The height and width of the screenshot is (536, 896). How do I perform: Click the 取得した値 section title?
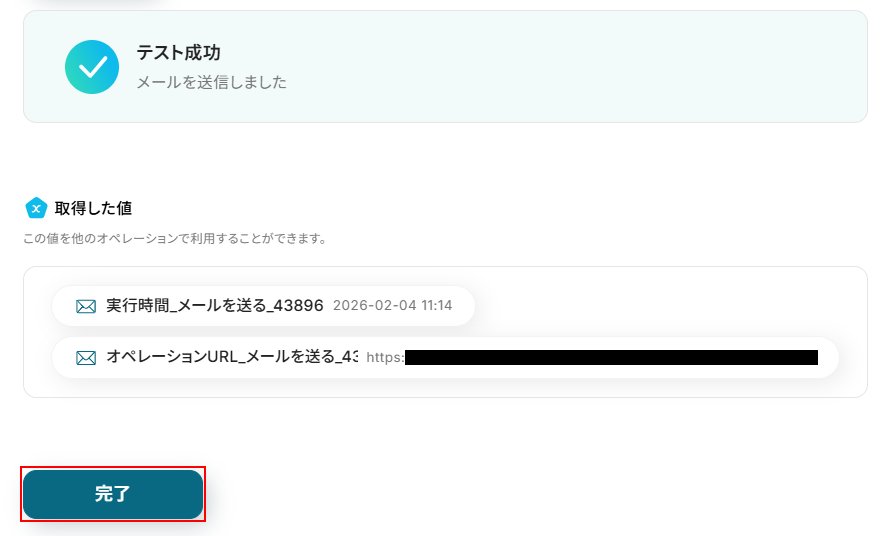pyautogui.click(x=93, y=208)
